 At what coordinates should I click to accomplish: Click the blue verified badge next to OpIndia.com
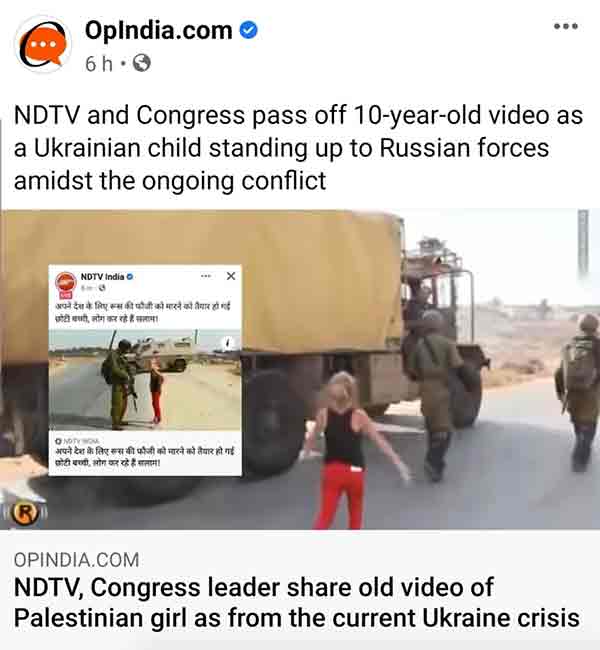249,30
